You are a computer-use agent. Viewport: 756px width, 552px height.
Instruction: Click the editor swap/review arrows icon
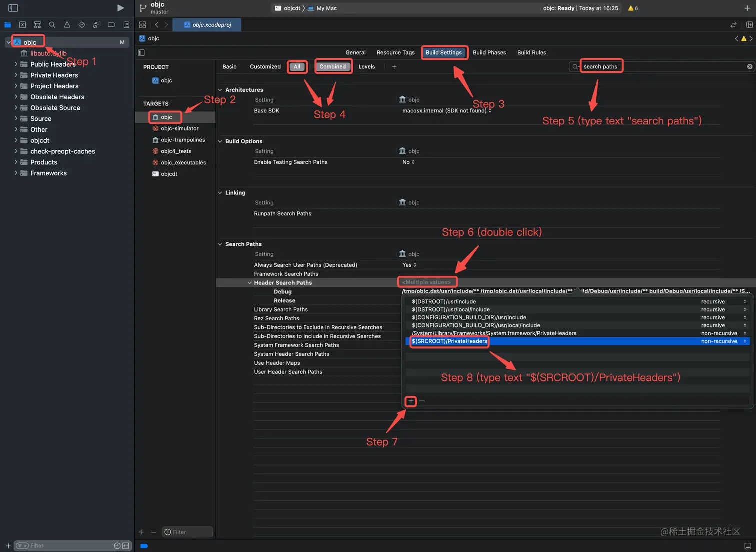tap(733, 25)
